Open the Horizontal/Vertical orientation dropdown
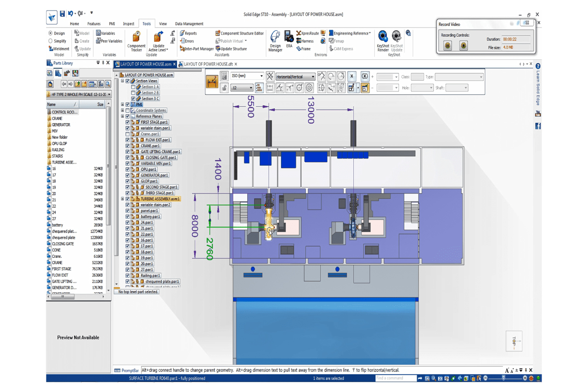The height and width of the screenshot is (392, 588). 313,77
